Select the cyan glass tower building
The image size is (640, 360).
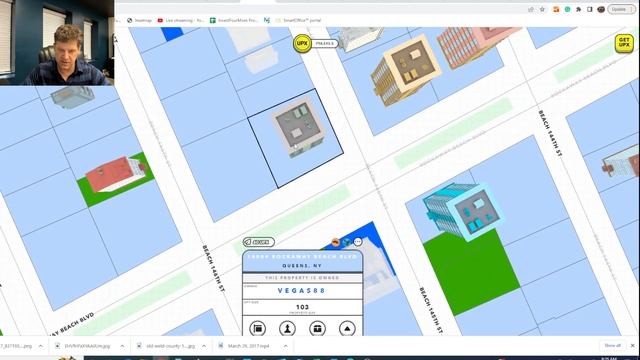tap(463, 211)
